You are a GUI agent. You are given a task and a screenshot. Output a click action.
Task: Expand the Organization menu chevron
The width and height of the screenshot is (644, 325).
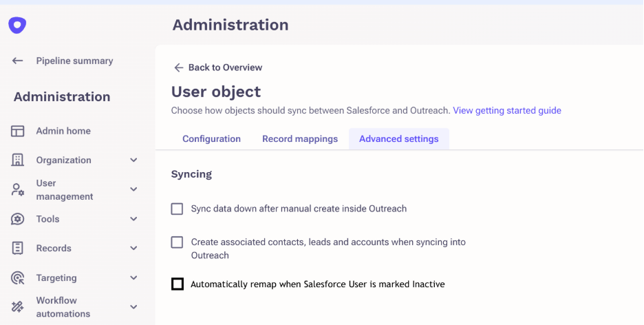(x=133, y=160)
